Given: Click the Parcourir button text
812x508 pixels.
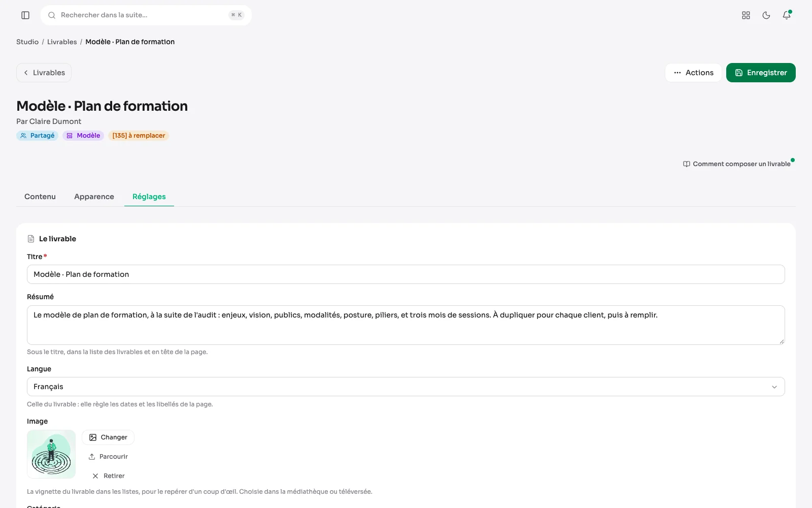Looking at the screenshot, I should tap(114, 457).
